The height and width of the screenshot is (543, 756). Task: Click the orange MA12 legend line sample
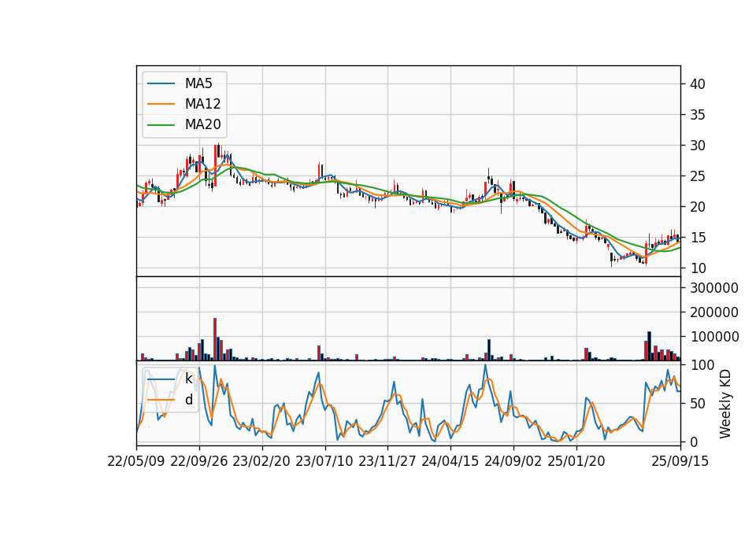tap(161, 104)
